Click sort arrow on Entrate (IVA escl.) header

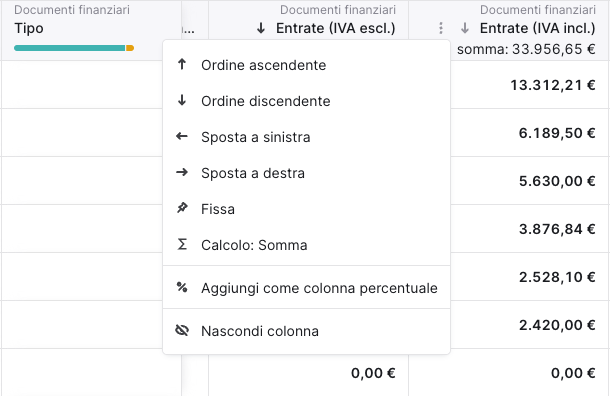(x=261, y=28)
